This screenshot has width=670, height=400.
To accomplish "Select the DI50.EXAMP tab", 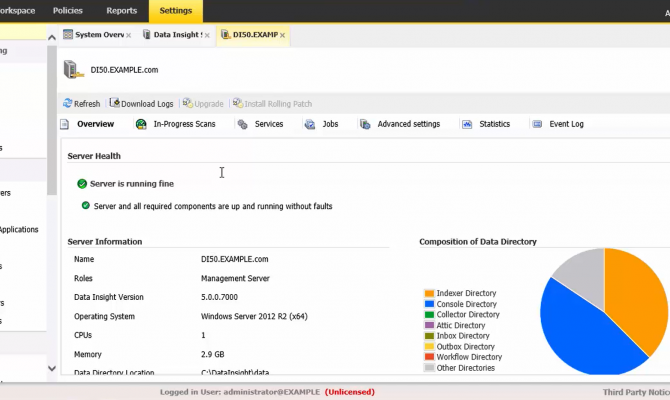I will 255,35.
